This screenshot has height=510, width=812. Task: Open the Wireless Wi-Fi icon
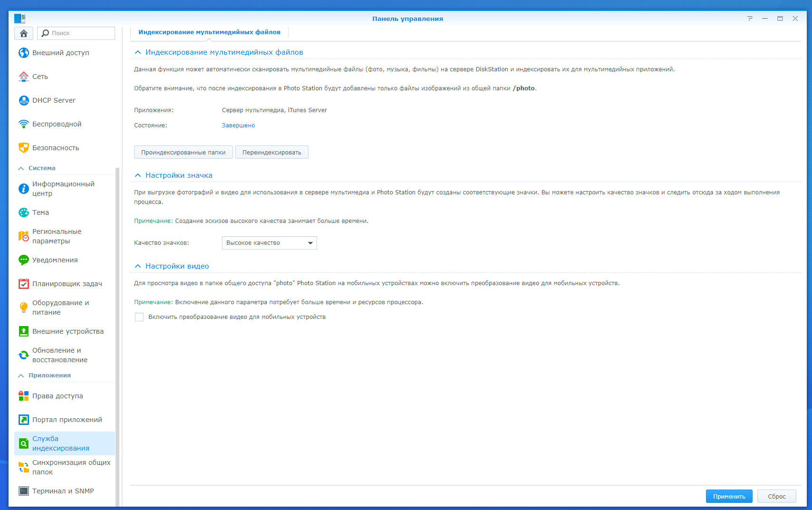tap(24, 124)
